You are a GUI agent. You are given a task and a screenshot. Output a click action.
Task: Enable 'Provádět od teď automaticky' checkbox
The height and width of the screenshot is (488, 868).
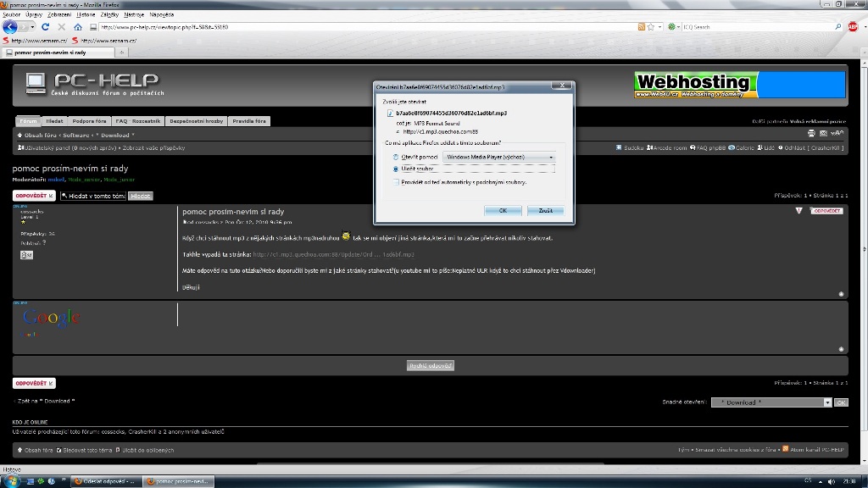tap(395, 181)
